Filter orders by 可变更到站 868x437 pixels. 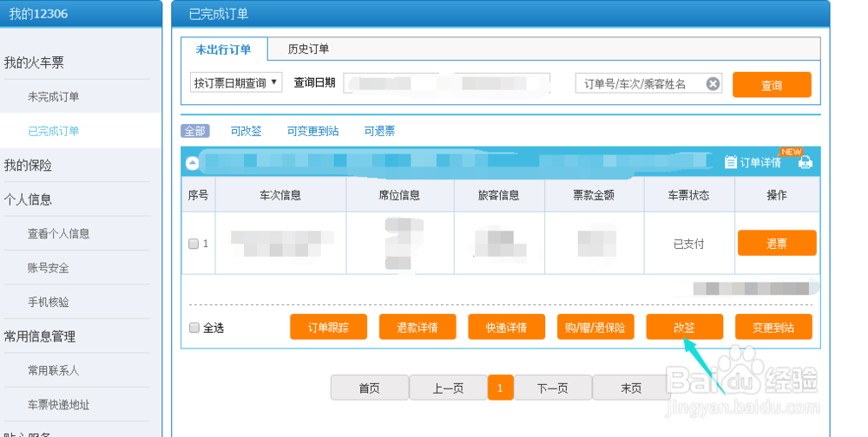[312, 131]
